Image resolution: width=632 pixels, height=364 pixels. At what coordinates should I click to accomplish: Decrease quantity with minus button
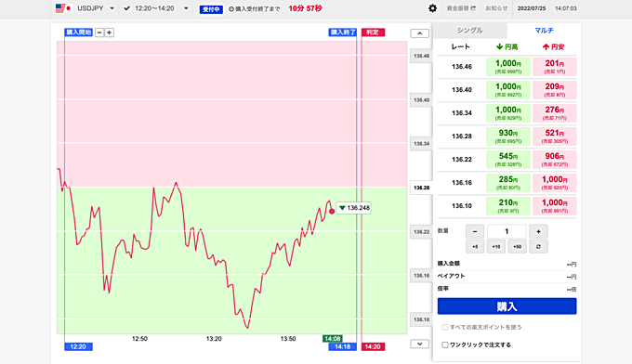(475, 231)
